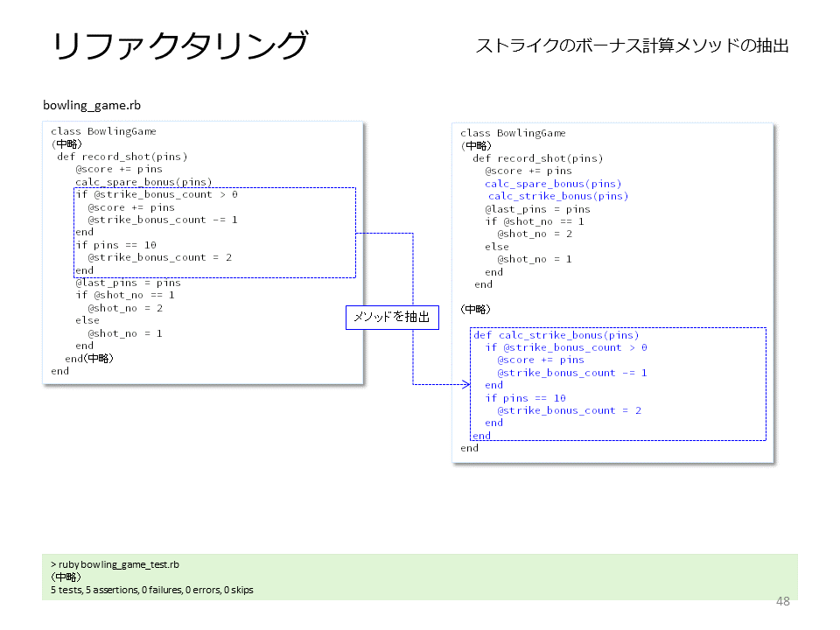Click '@last_pins = pins' in the left panel
Viewport: 840px width, 630px height.
click(128, 283)
